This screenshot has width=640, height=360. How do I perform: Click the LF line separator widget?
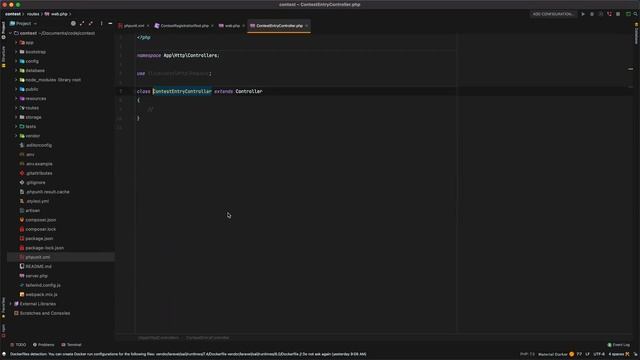click(588, 354)
